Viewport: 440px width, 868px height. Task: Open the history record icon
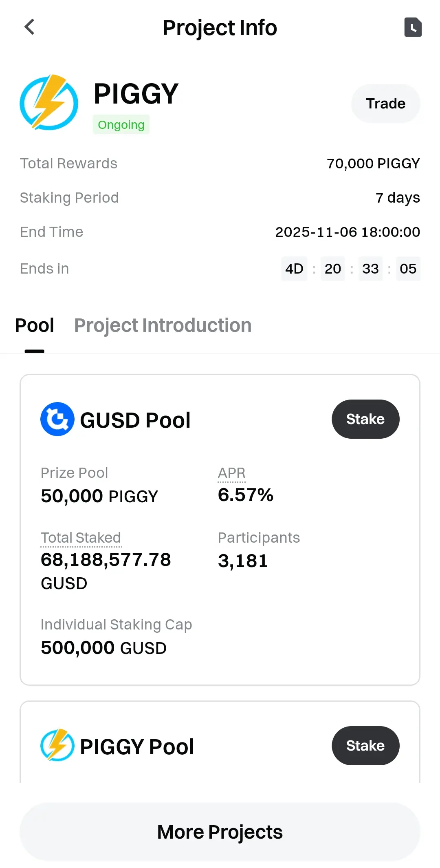(x=413, y=27)
